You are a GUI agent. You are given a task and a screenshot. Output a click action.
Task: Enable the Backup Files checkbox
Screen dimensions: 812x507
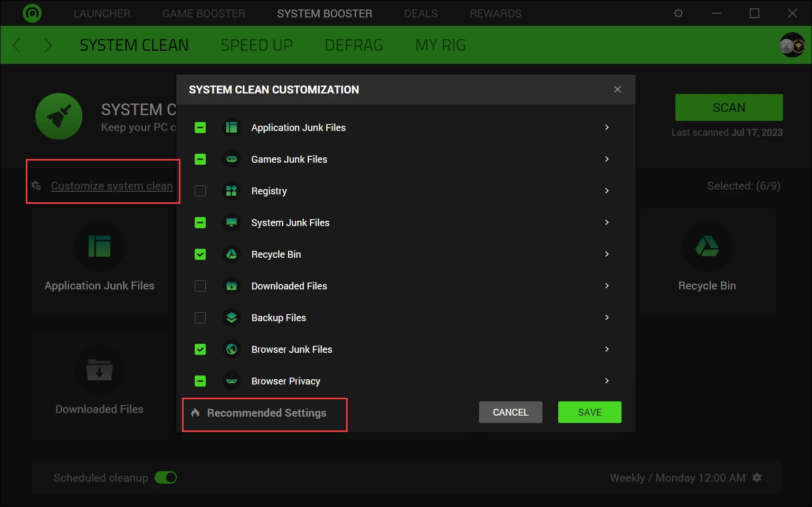pos(200,317)
